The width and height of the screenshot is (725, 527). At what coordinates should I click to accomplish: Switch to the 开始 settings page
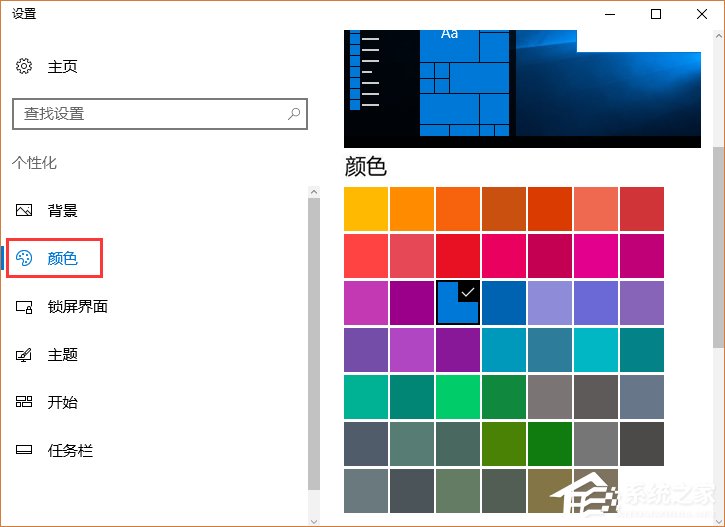pyautogui.click(x=46, y=402)
